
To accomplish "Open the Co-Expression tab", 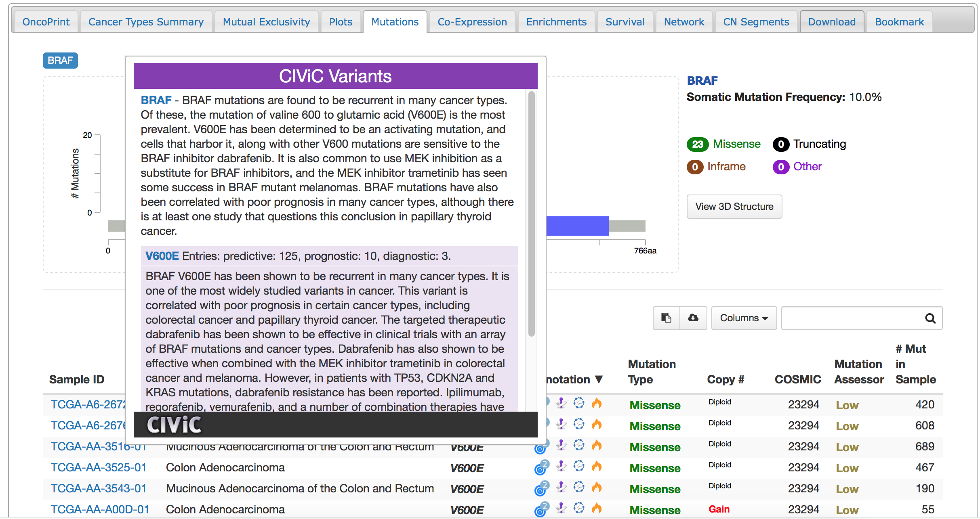I will pyautogui.click(x=472, y=22).
